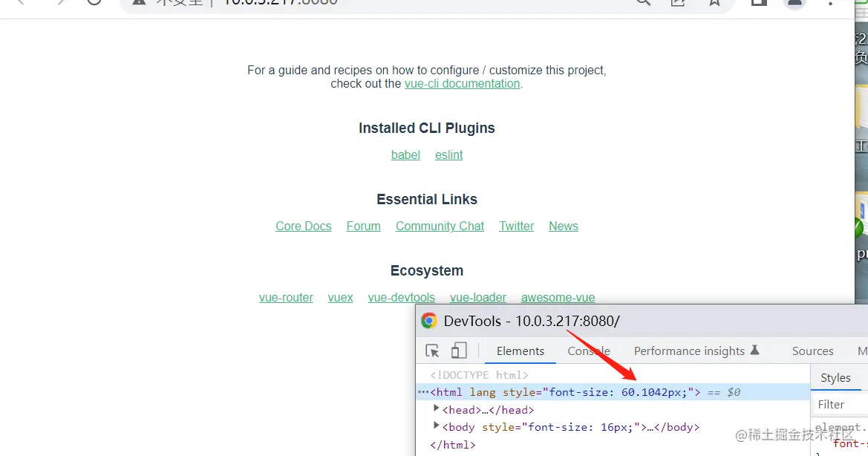This screenshot has width=868, height=456.
Task: Open the vue-devtools link
Action: pyautogui.click(x=402, y=298)
